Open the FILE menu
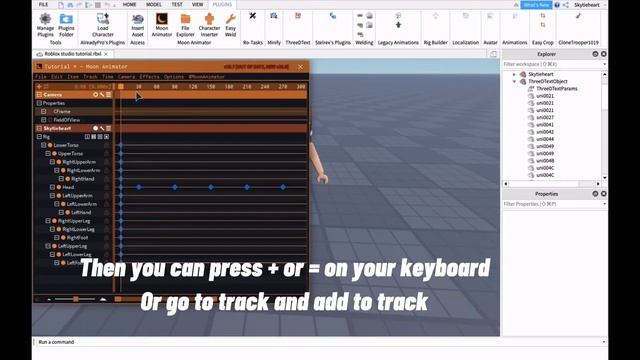Image resolution: width=640 pixels, height=360 pixels. click(x=43, y=4)
